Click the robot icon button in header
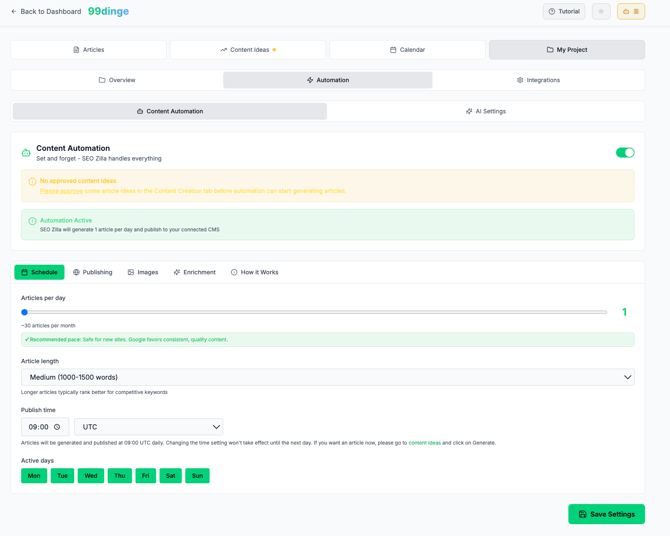The height and width of the screenshot is (536, 670). tap(631, 12)
